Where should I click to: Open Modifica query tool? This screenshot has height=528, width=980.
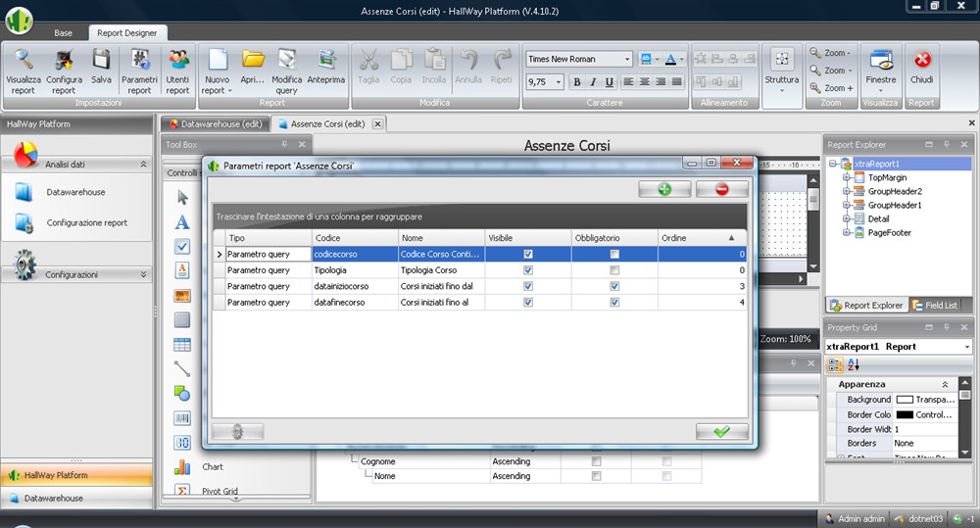[x=286, y=72]
